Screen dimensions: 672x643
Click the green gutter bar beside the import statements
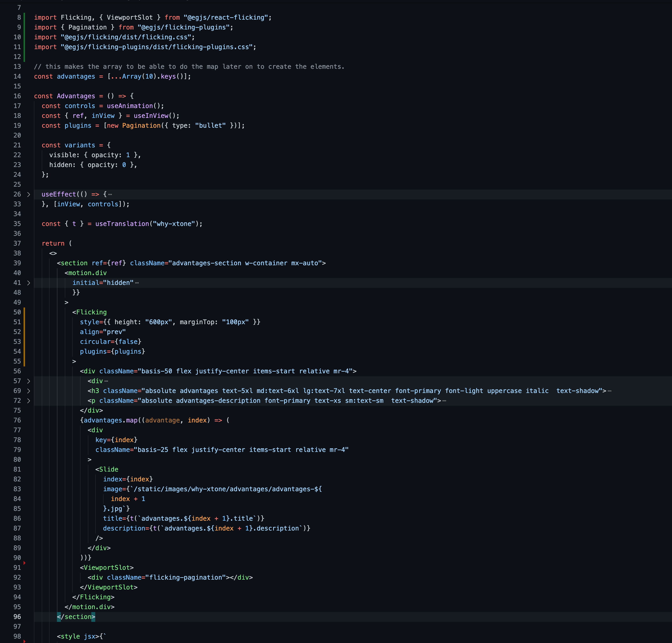point(24,33)
